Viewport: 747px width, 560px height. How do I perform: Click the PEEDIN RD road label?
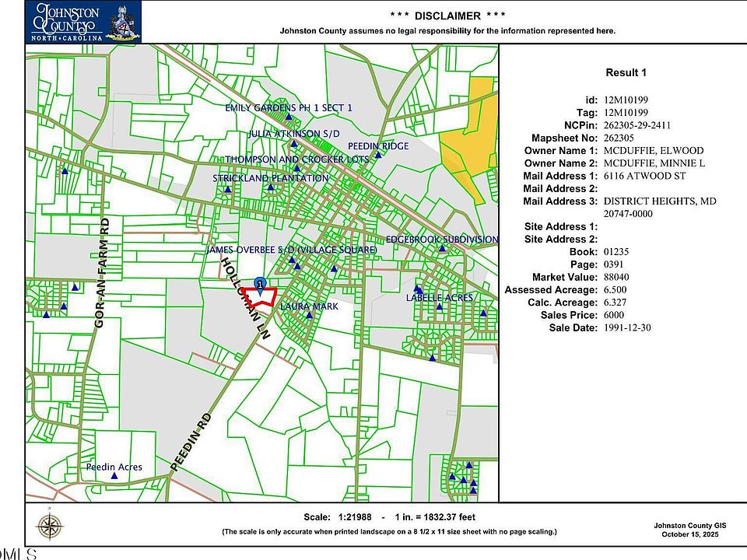point(191,441)
